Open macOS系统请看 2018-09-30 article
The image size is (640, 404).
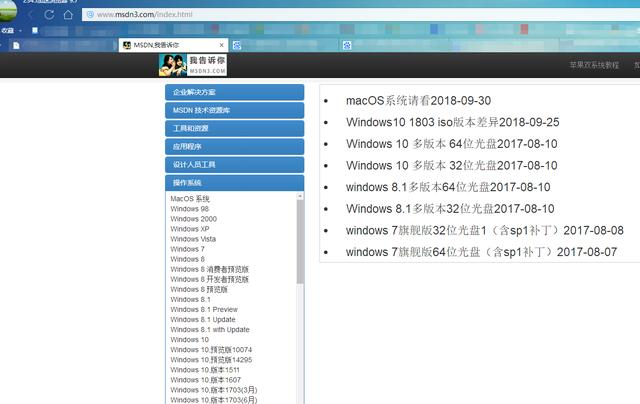tap(418, 101)
